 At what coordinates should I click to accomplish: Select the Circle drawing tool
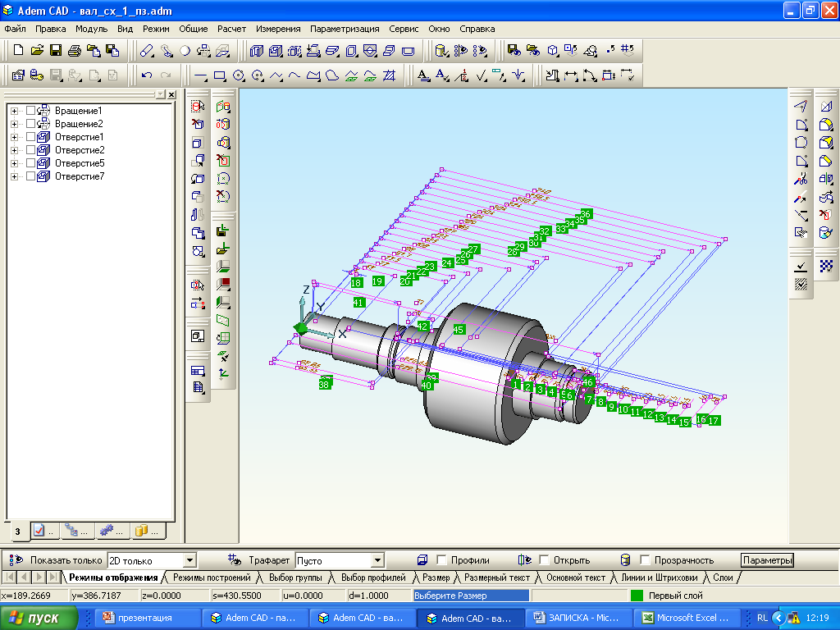[239, 75]
